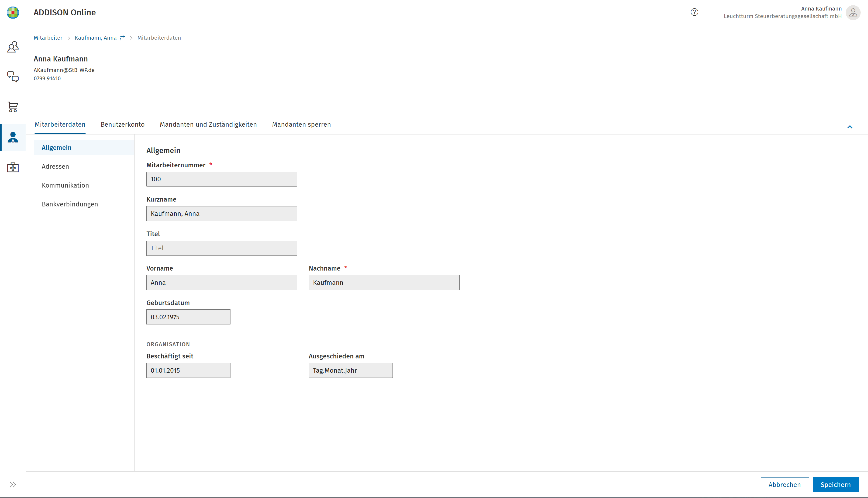Click the Anna Kaufmann heading
This screenshot has width=868, height=498.
61,59
